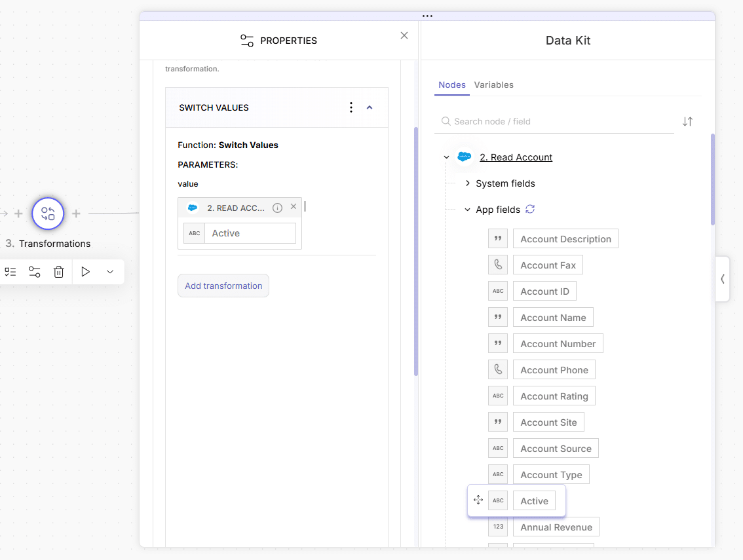This screenshot has height=560, width=743.
Task: Click the Active field in the value parameter
Action: [250, 233]
